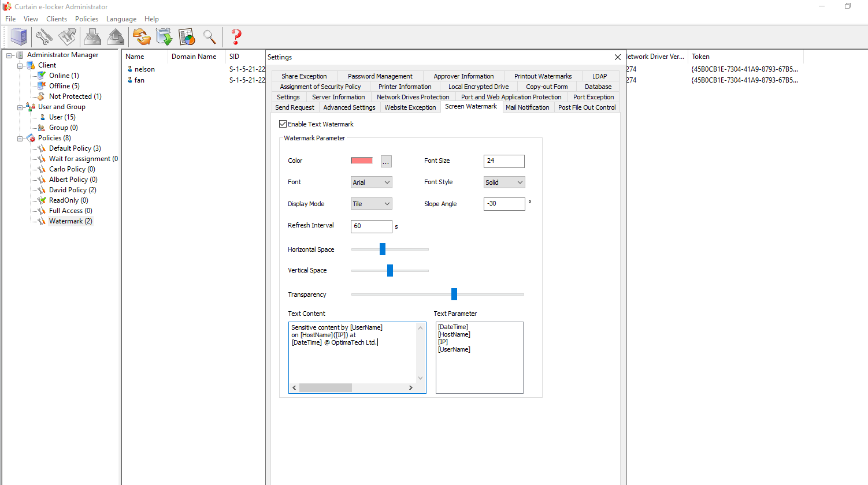Select [IP] in Text Parameter list
Screen dimensions: 868x485
(x=443, y=342)
